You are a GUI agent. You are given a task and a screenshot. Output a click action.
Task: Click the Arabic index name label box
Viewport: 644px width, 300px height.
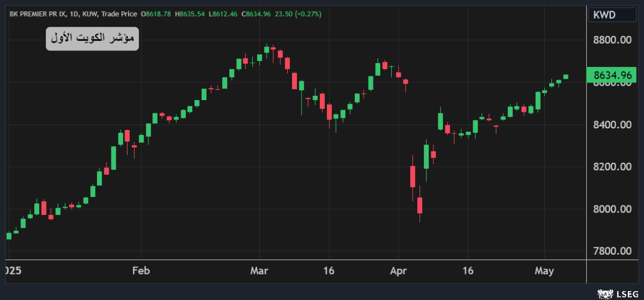click(x=92, y=38)
